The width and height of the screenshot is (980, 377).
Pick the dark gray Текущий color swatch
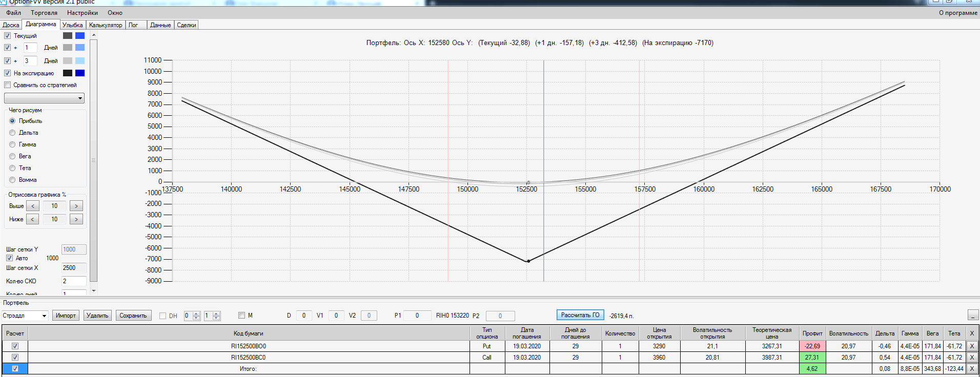tap(68, 36)
